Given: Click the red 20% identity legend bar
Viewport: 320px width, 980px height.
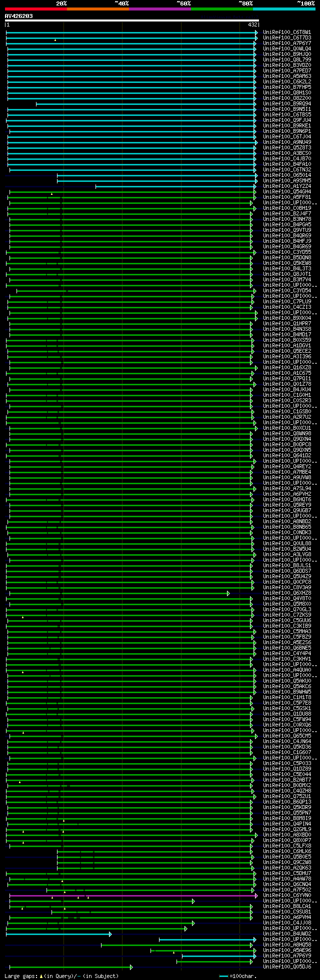Looking at the screenshot, I should pyautogui.click(x=36, y=8).
